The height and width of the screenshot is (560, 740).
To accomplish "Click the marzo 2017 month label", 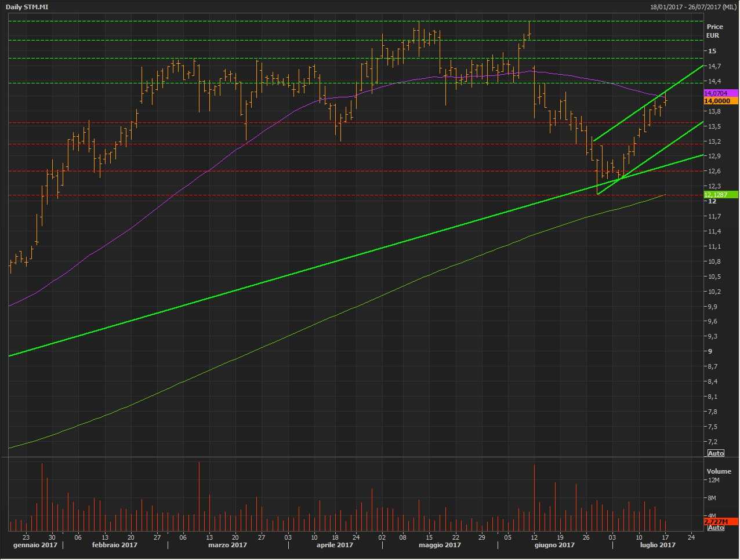I will click(227, 545).
